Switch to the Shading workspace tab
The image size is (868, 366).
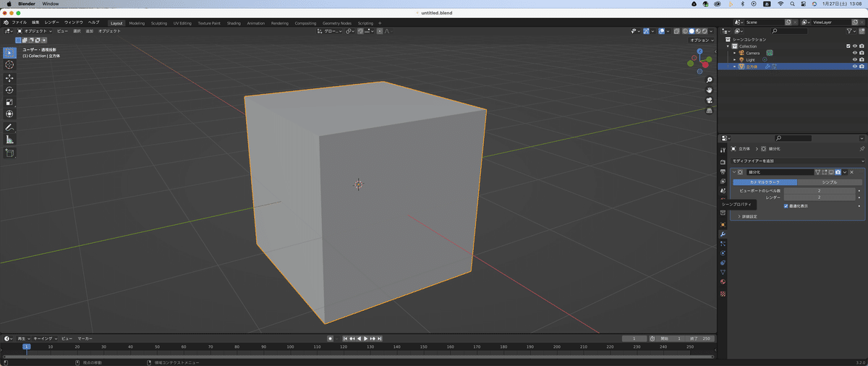click(x=234, y=23)
